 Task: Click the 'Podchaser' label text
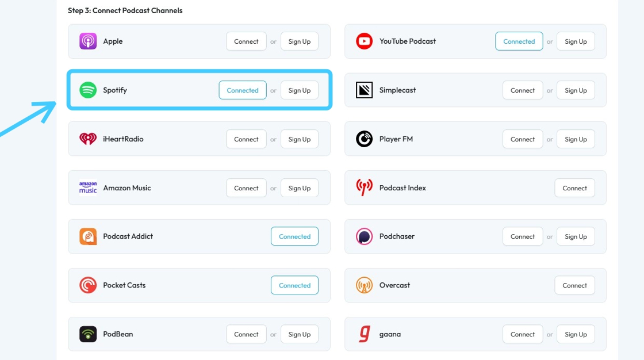[x=397, y=236]
